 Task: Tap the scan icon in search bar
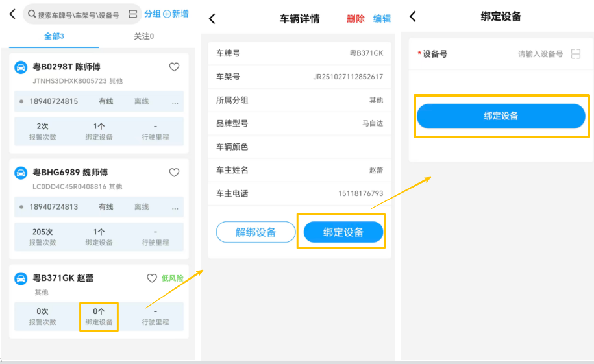132,14
